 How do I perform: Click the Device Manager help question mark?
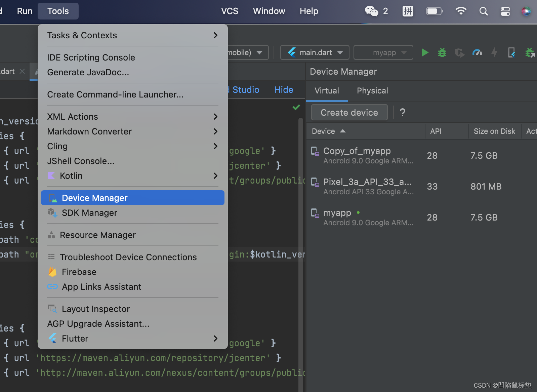403,112
